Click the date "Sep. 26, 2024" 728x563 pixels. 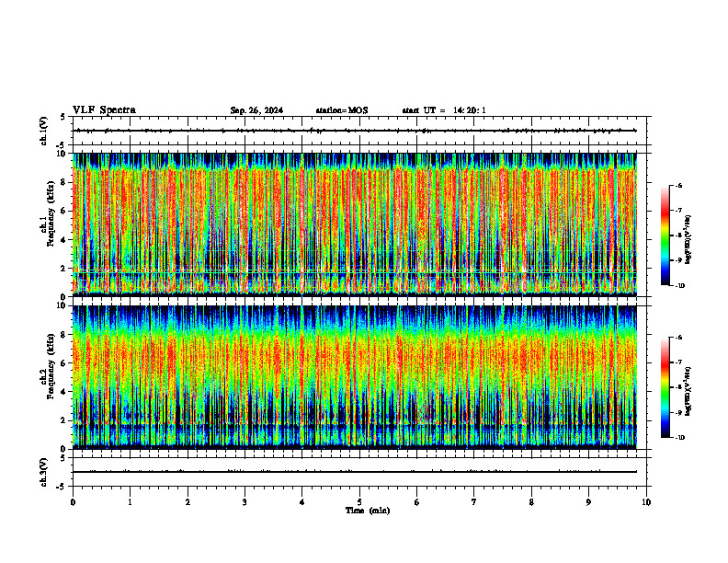[x=256, y=110]
